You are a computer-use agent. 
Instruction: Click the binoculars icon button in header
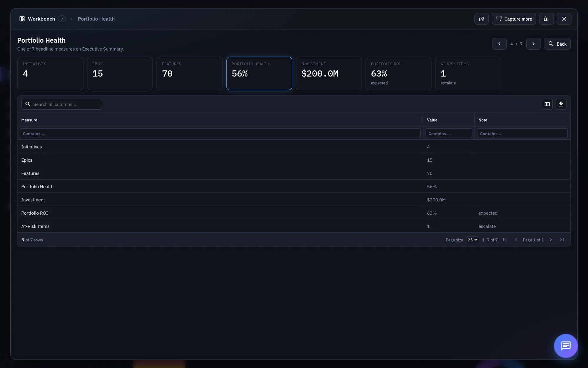(481, 19)
